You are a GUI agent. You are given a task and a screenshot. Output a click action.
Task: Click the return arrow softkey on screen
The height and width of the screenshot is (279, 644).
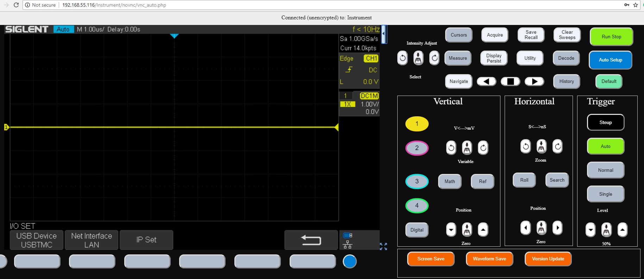coord(311,240)
